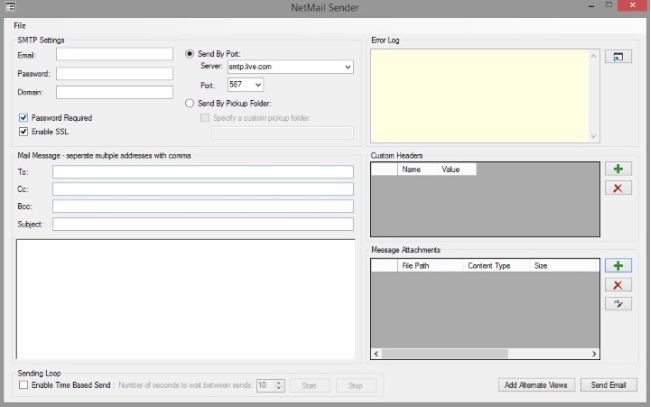Click the seconds value field showing 10
651x407 pixels.
265,385
